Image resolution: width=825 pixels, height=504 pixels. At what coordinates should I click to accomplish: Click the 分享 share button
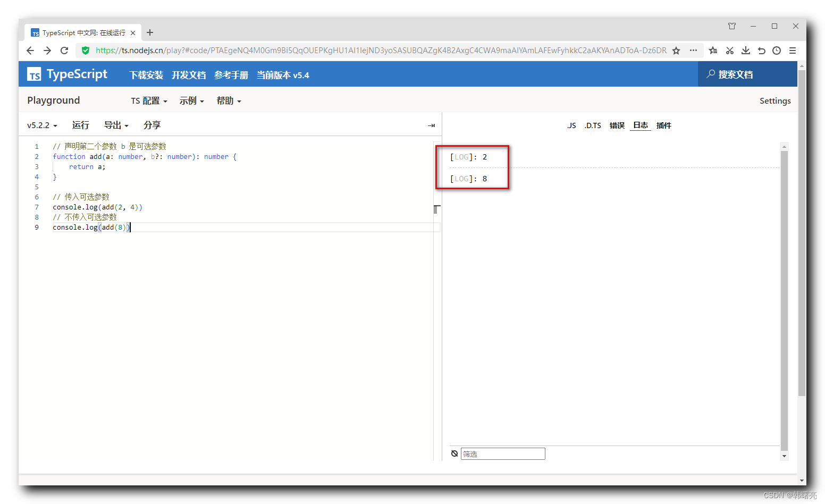pyautogui.click(x=152, y=125)
